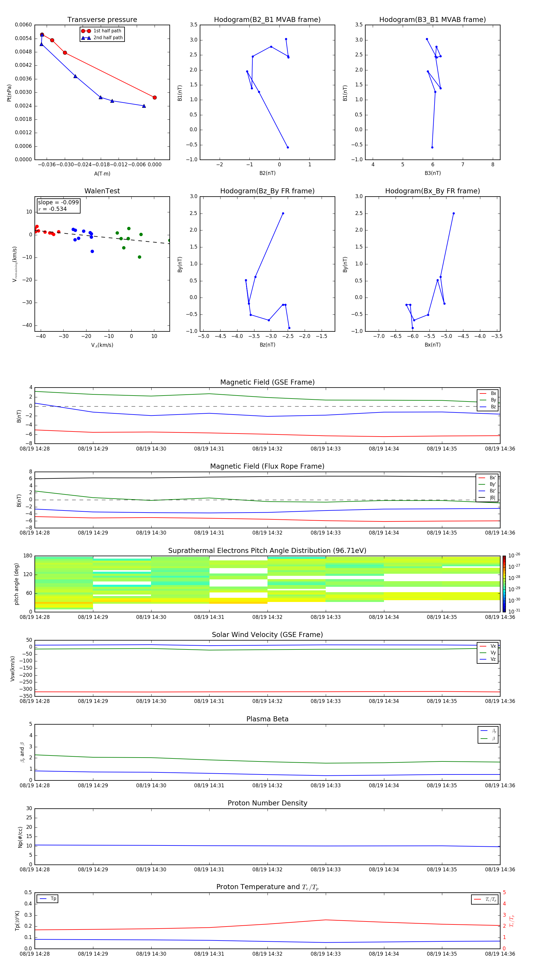Click the "1st half path" legend entry

(102, 31)
